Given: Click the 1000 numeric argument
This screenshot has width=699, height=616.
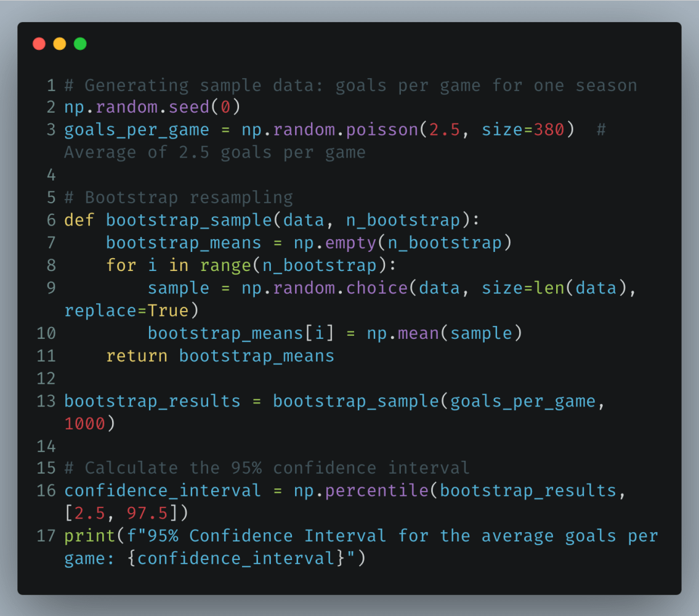Looking at the screenshot, I should tap(85, 424).
